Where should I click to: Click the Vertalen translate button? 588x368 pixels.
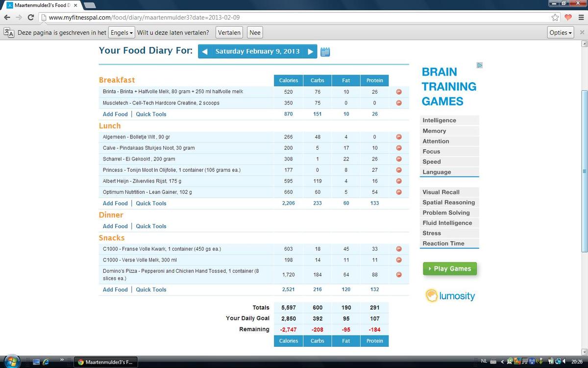click(x=229, y=33)
